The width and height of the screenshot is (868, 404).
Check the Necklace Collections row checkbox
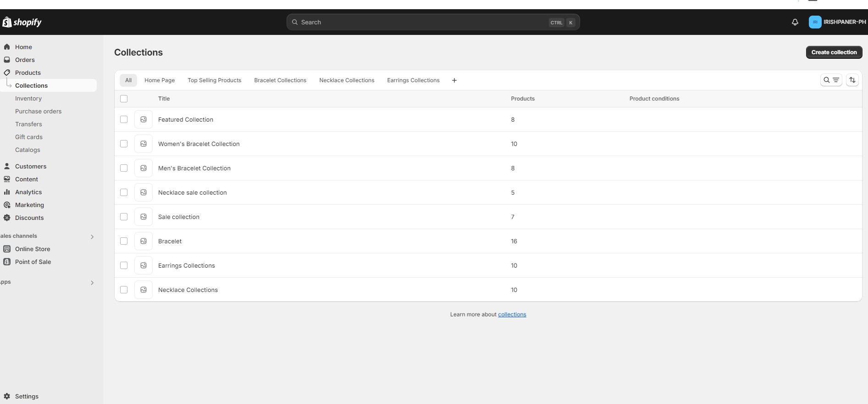point(124,290)
